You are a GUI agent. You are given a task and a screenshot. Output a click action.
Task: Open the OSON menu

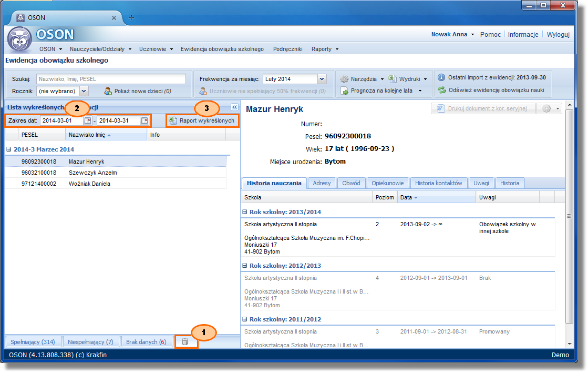click(50, 49)
